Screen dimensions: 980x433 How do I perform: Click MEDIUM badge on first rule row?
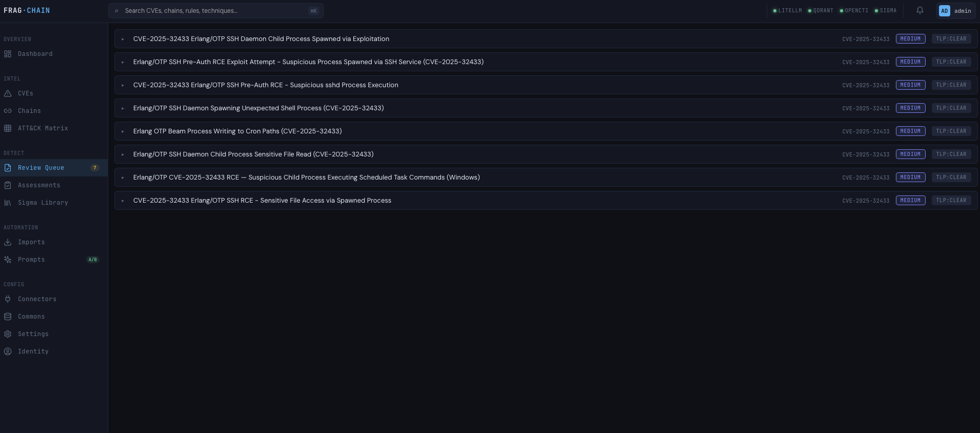910,39
